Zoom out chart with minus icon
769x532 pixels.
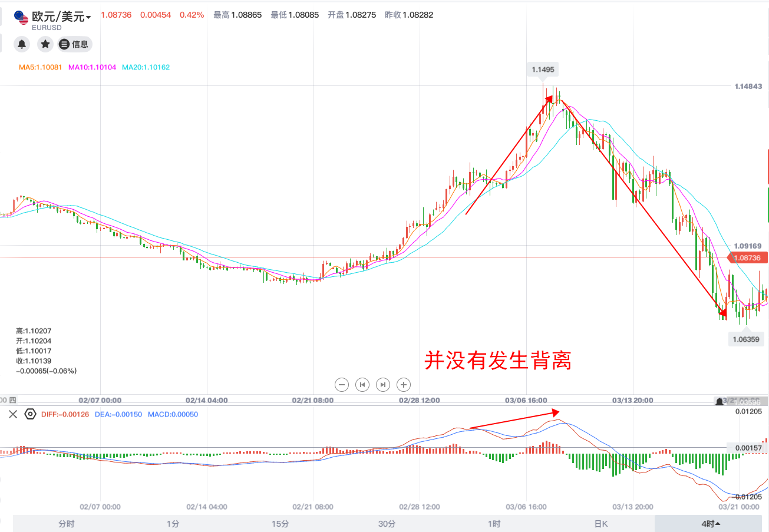click(x=342, y=385)
